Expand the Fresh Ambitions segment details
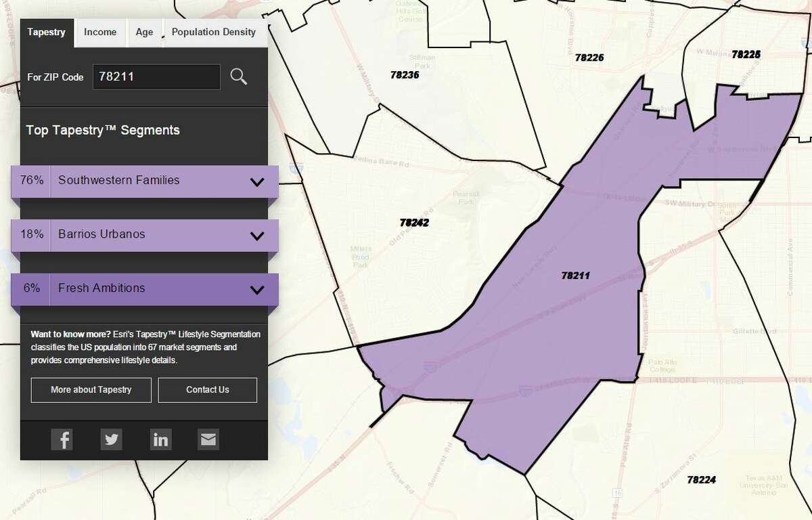 pyautogui.click(x=256, y=289)
